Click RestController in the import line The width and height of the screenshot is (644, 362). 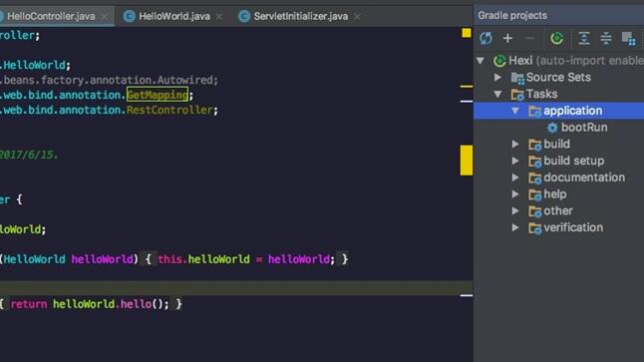[169, 110]
